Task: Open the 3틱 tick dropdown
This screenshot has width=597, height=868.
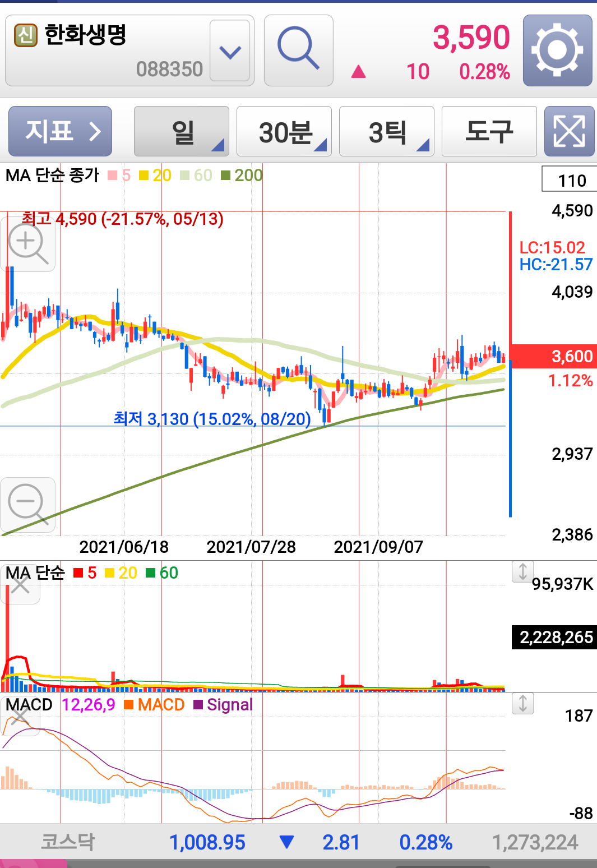Action: (x=387, y=131)
